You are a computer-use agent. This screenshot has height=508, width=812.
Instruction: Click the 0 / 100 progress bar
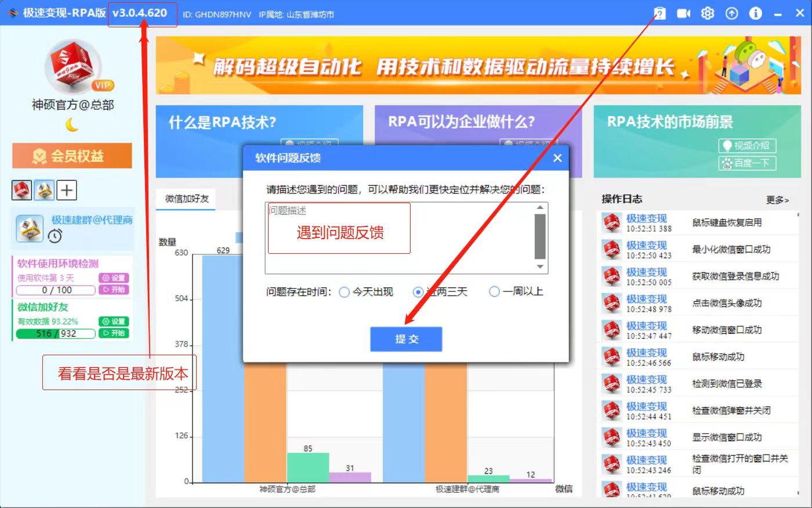[56, 290]
